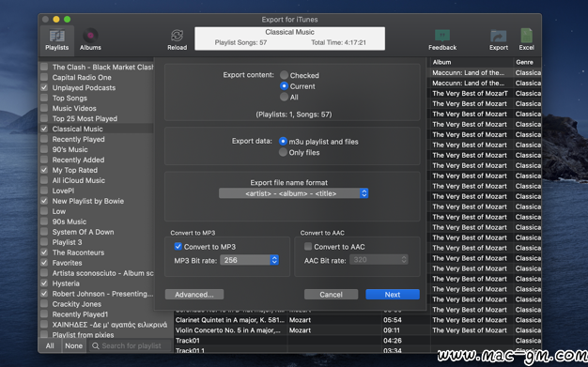Select the Playlist 3 entry
This screenshot has height=367, width=588.
pyautogui.click(x=67, y=242)
